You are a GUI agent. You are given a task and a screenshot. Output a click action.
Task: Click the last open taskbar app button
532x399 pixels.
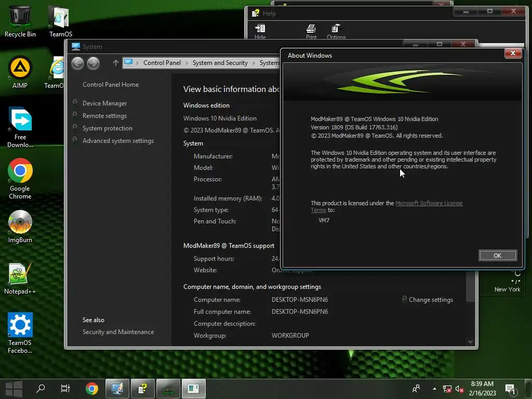point(194,389)
